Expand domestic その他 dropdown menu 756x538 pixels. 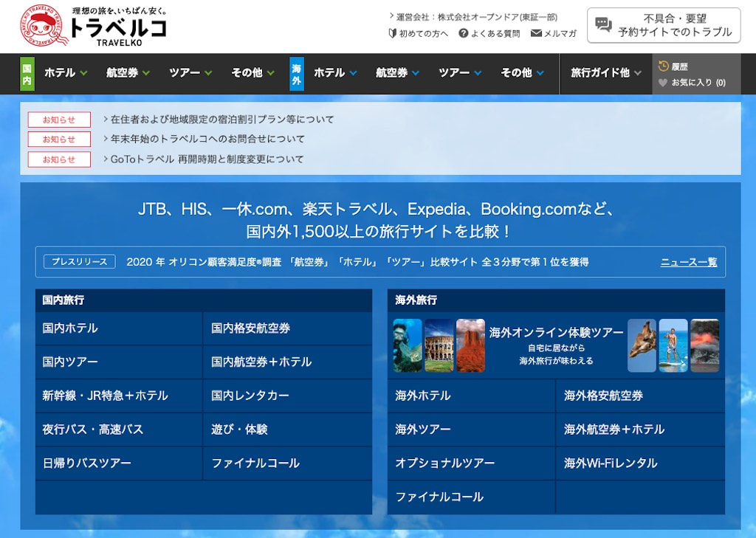253,73
